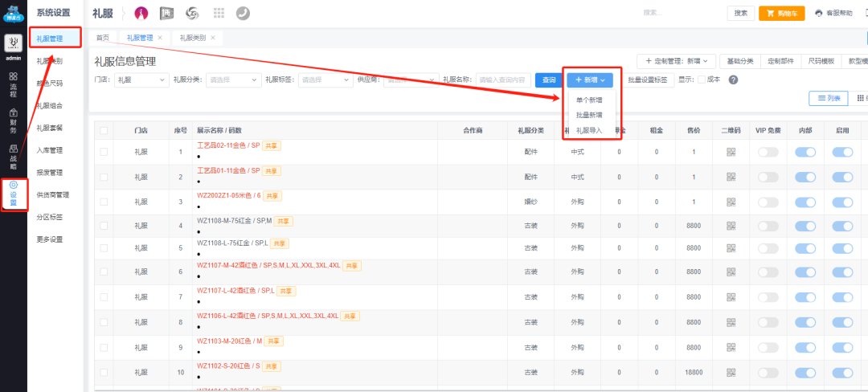868x392 pixels.
Task: Open QR code for 工艺品01-11金色 row
Action: coord(731,177)
